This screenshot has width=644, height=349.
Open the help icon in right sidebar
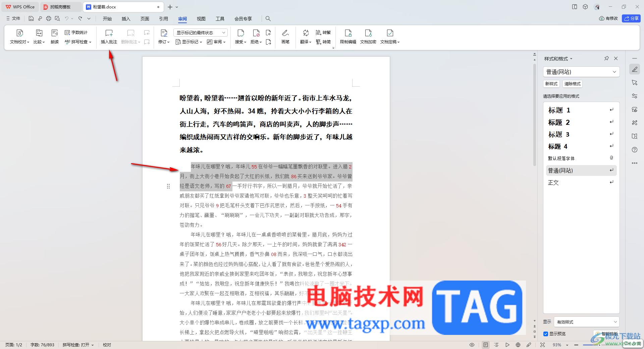tap(635, 150)
